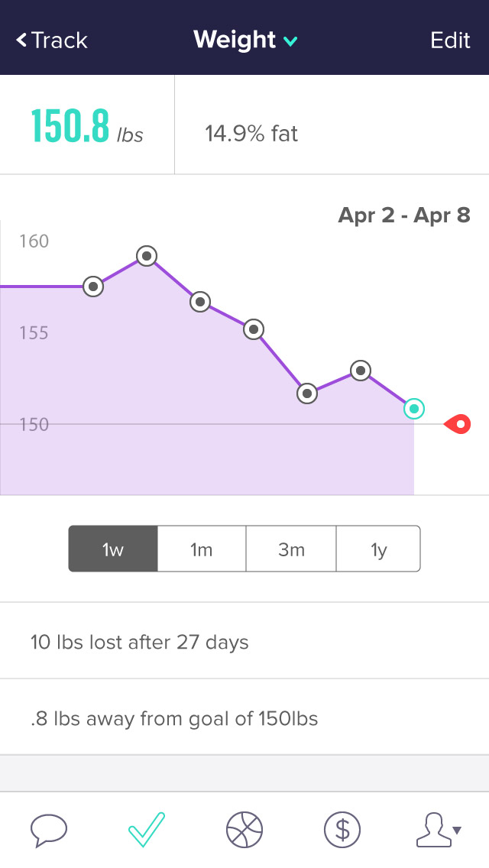The width and height of the screenshot is (489, 868).
Task: Switch chart range to 1y
Action: point(378,549)
